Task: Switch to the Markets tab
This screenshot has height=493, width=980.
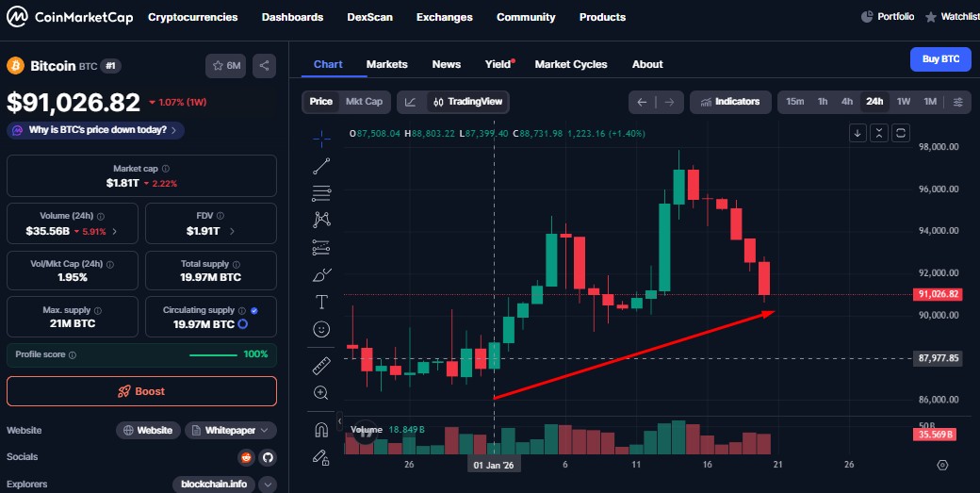Action: 387,64
